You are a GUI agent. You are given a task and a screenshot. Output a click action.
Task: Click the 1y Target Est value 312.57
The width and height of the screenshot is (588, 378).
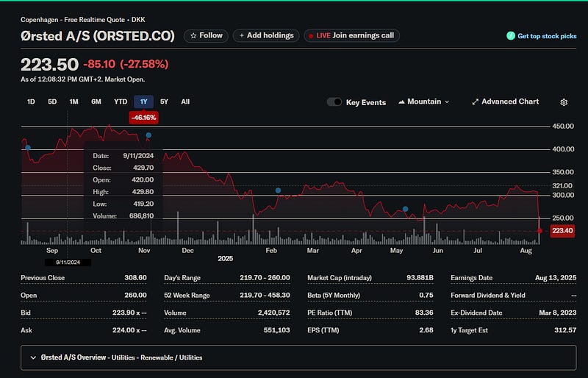coord(565,330)
